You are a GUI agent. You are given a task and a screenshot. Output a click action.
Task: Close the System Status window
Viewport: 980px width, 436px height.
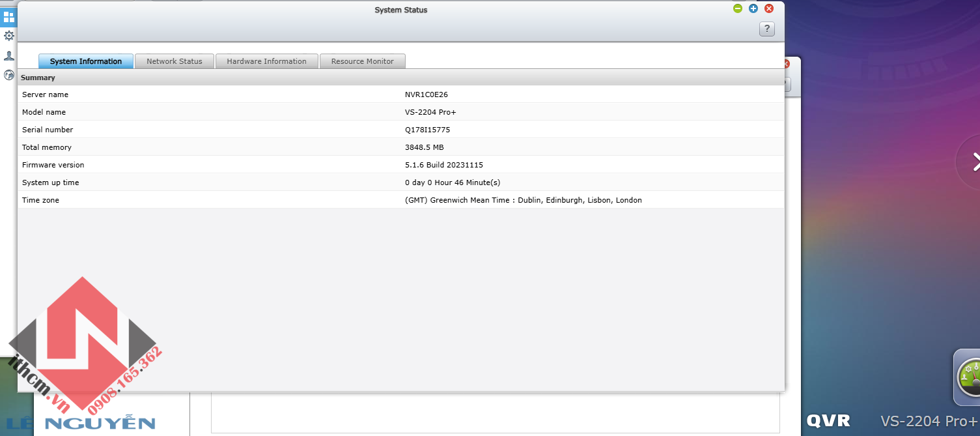pos(769,8)
